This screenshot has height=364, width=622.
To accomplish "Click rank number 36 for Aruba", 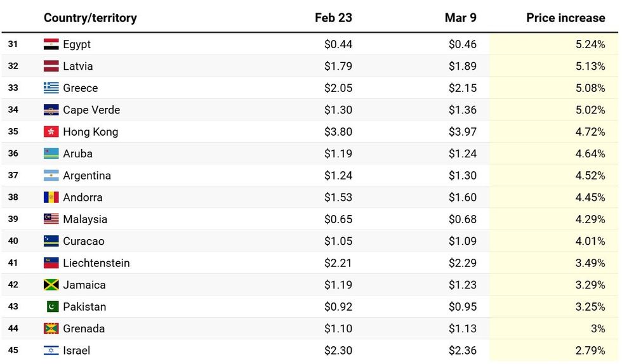I will click(13, 153).
